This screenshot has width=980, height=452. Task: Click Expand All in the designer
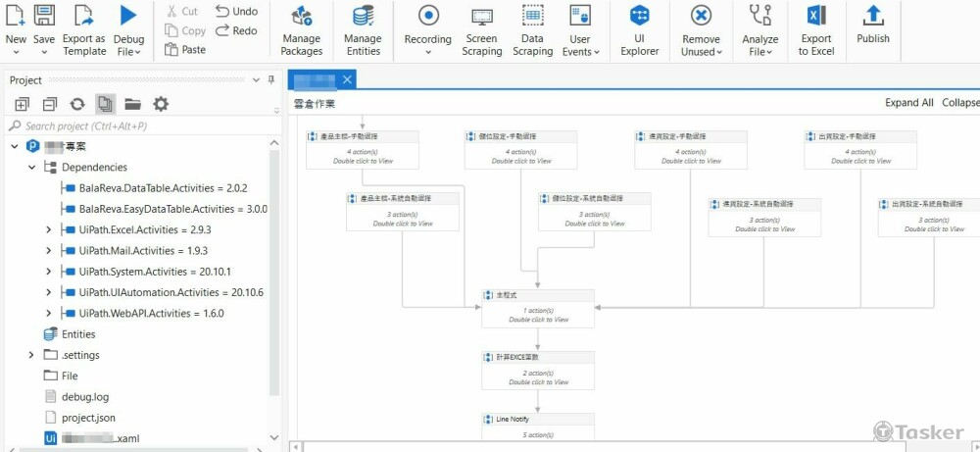point(908,103)
